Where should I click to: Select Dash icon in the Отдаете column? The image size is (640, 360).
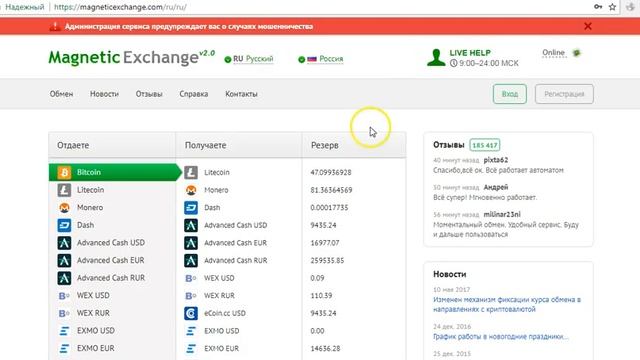click(64, 225)
